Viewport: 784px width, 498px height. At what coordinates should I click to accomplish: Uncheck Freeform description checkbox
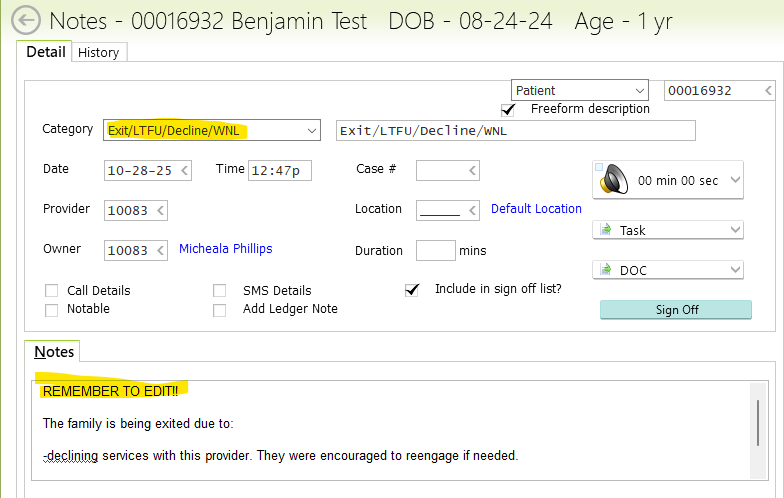coord(509,109)
